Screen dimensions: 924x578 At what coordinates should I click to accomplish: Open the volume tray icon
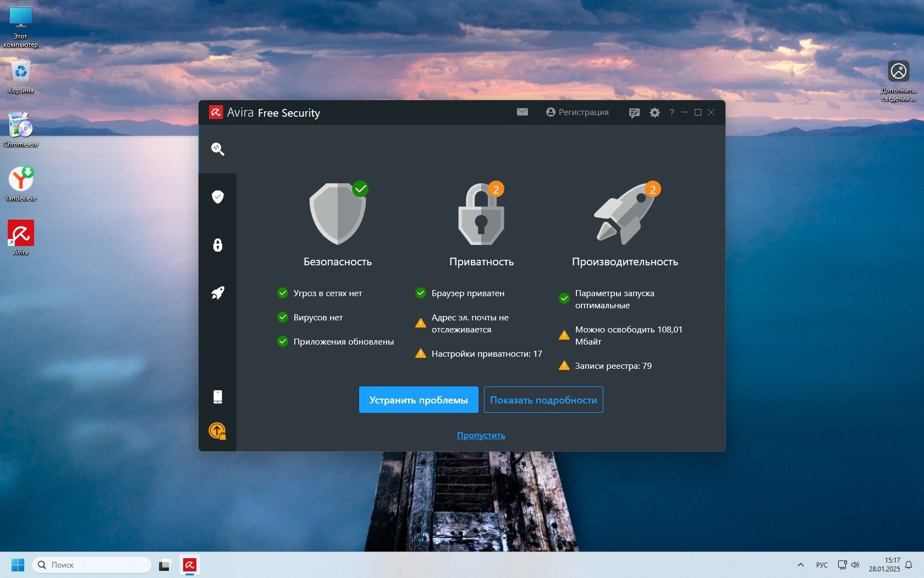(855, 565)
